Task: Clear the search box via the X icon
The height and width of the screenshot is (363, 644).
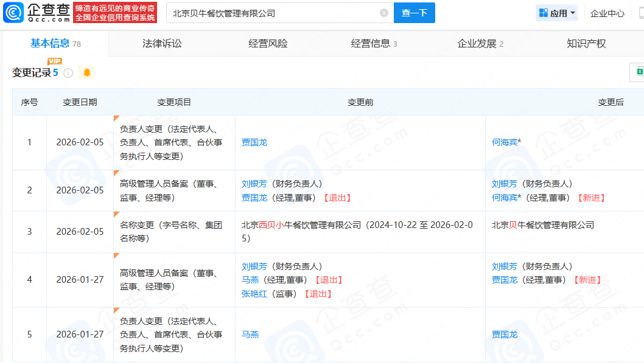Action: coord(383,12)
